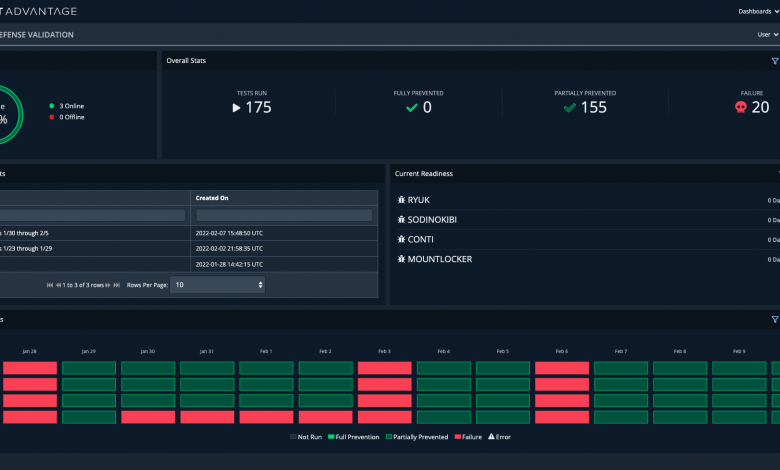Click the Overall Stats panel title
Screen dimensions: 780x470
tap(186, 61)
